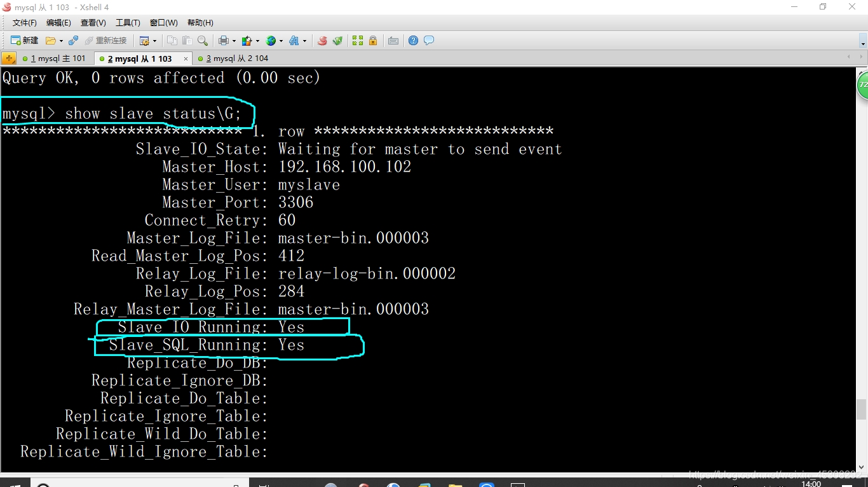This screenshot has width=868, height=487.
Task: Expand the Open session dropdown arrow
Action: click(61, 41)
